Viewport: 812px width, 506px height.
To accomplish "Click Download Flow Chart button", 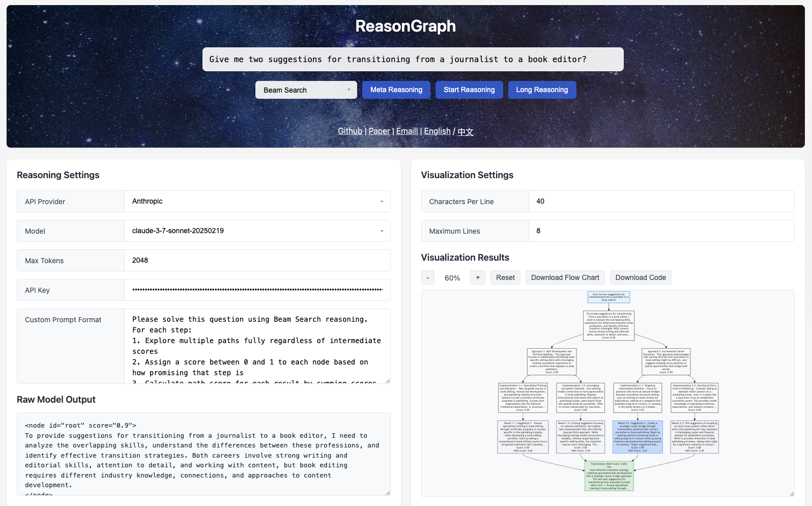I will (x=565, y=277).
